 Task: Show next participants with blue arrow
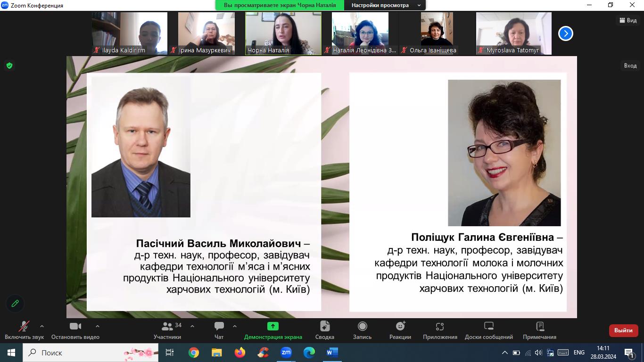pyautogui.click(x=565, y=33)
